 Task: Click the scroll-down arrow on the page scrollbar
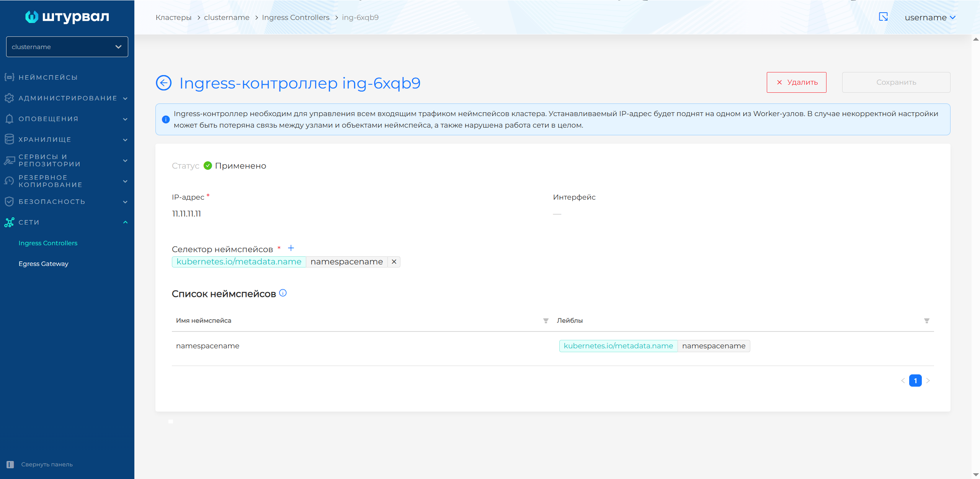coord(975,475)
